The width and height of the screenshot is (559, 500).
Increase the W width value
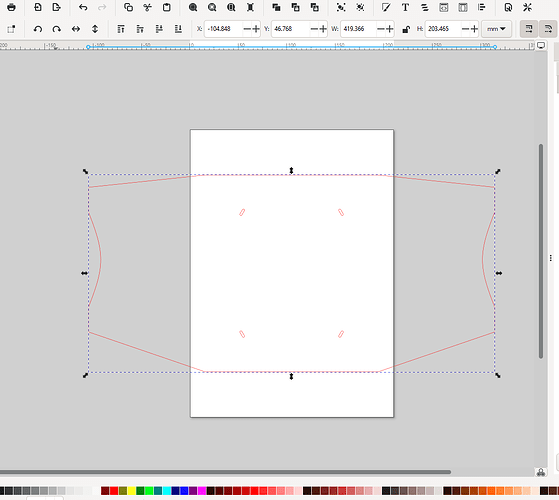390,29
